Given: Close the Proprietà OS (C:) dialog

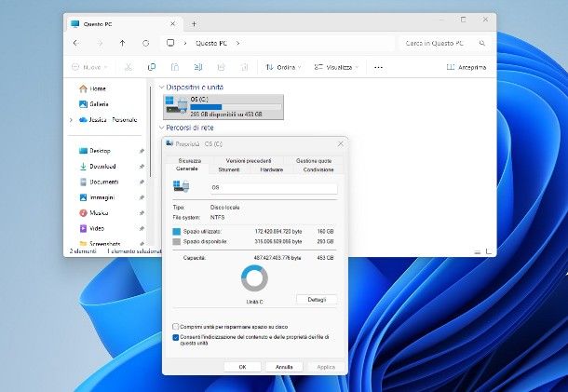Looking at the screenshot, I should [341, 143].
